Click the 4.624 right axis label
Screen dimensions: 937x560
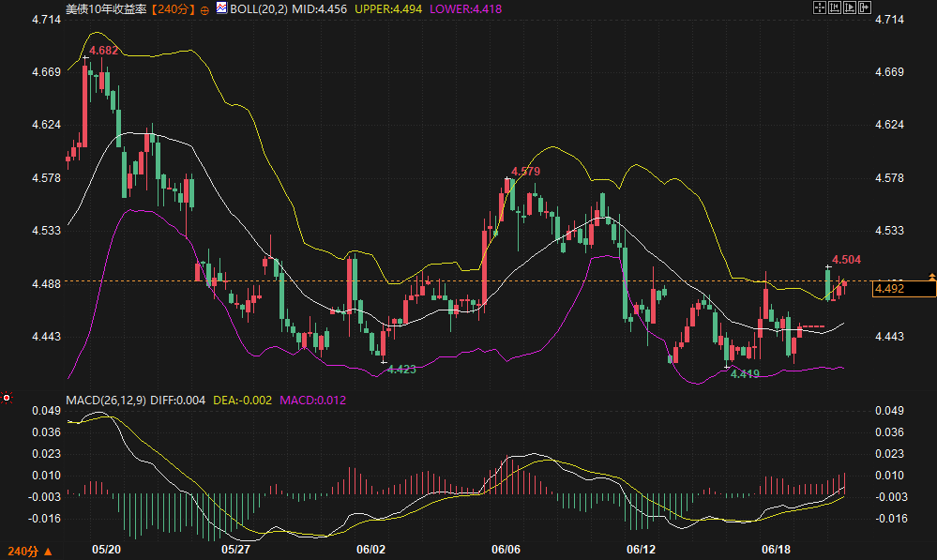pos(890,125)
